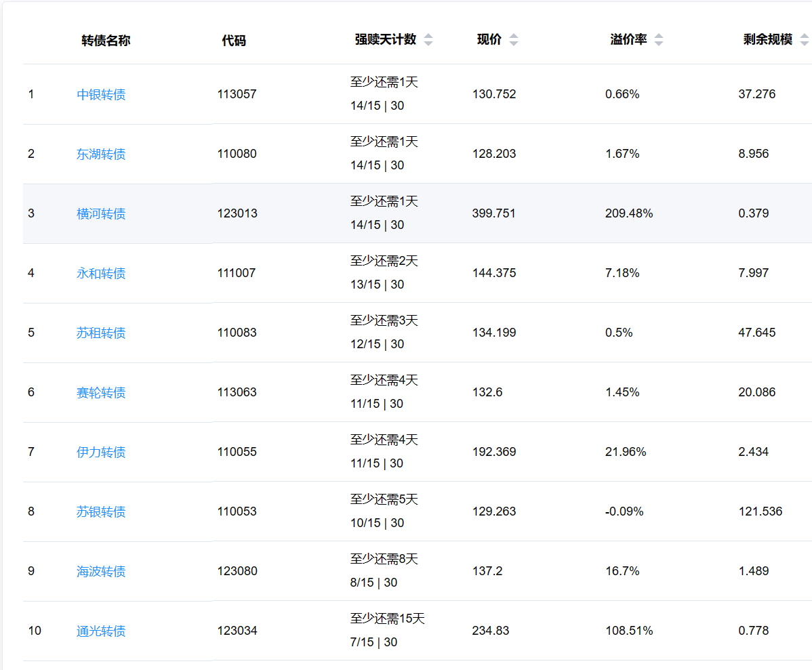Image resolution: width=812 pixels, height=670 pixels.
Task: Sort by 剩余规模 using its arrow icon
Action: pyautogui.click(x=803, y=40)
